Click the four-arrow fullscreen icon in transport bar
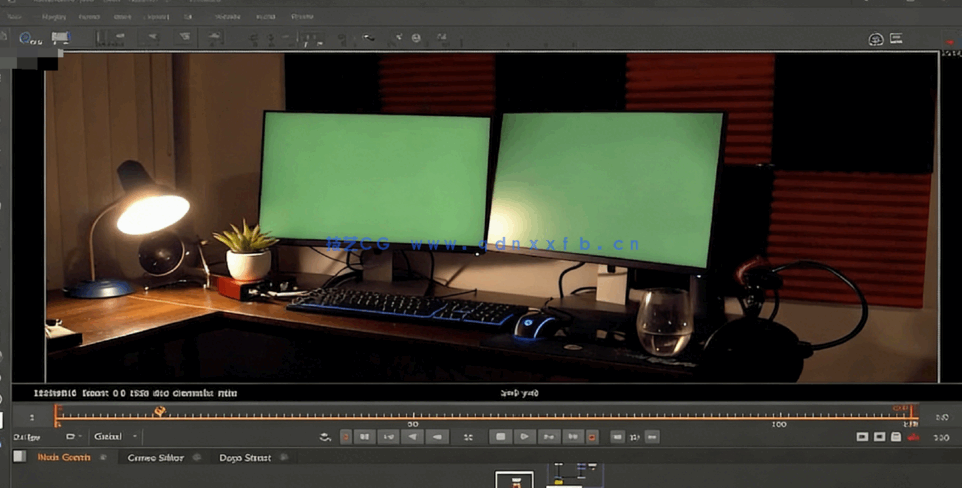 pos(468,437)
